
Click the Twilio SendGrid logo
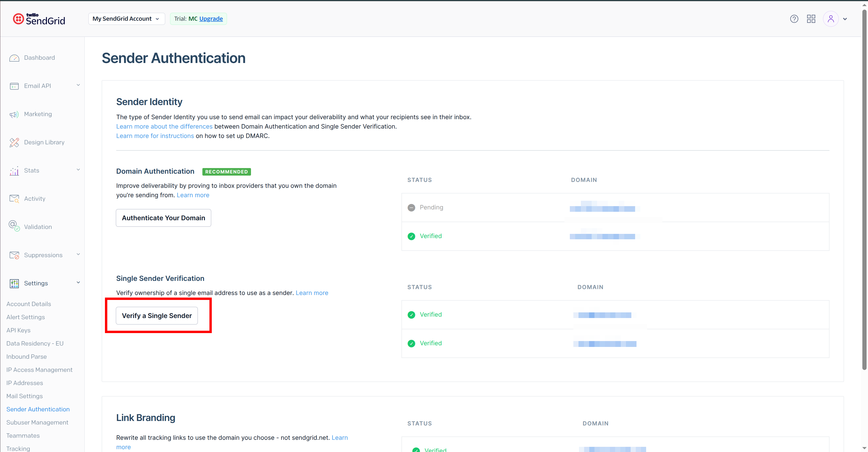39,19
